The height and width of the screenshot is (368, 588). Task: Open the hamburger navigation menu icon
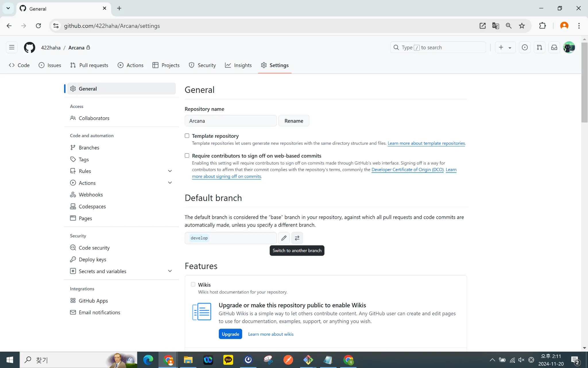coord(12,47)
